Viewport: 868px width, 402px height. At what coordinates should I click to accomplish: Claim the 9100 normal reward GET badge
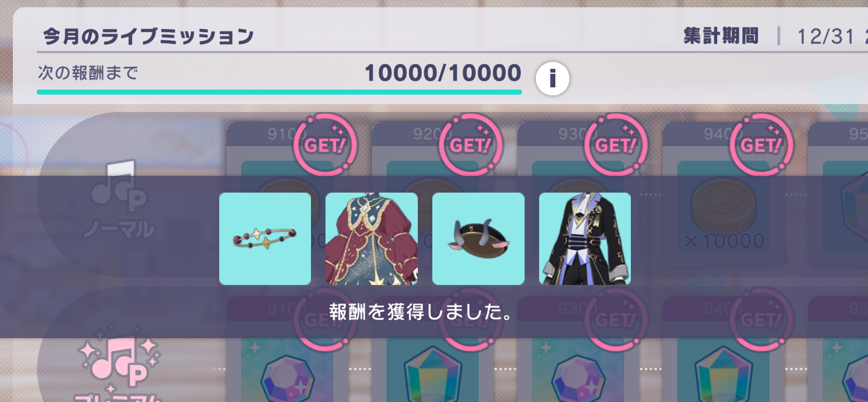coord(325,144)
